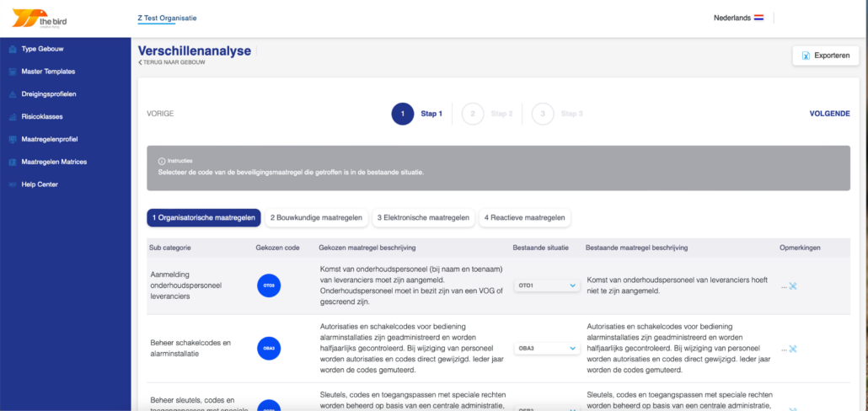Viewport: 868px width, 411px height.
Task: Click VOLGENDE to go next
Action: [830, 114]
